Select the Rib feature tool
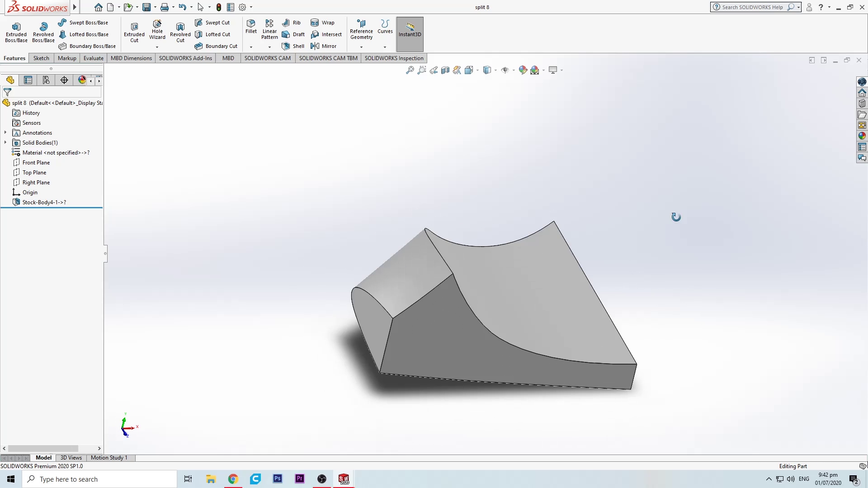868x488 pixels. [291, 23]
